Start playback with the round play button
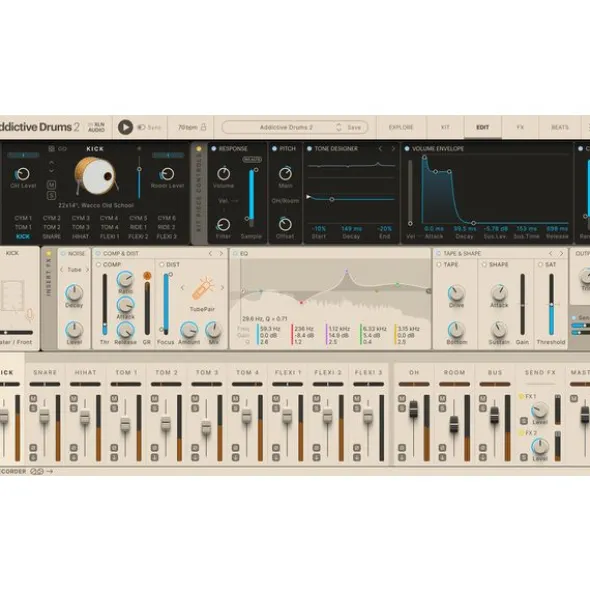 [125, 127]
